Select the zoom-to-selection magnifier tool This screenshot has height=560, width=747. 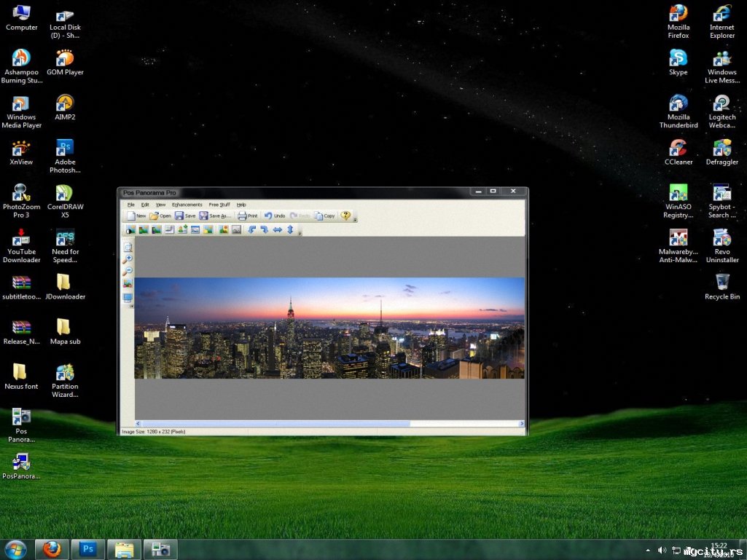pos(128,247)
